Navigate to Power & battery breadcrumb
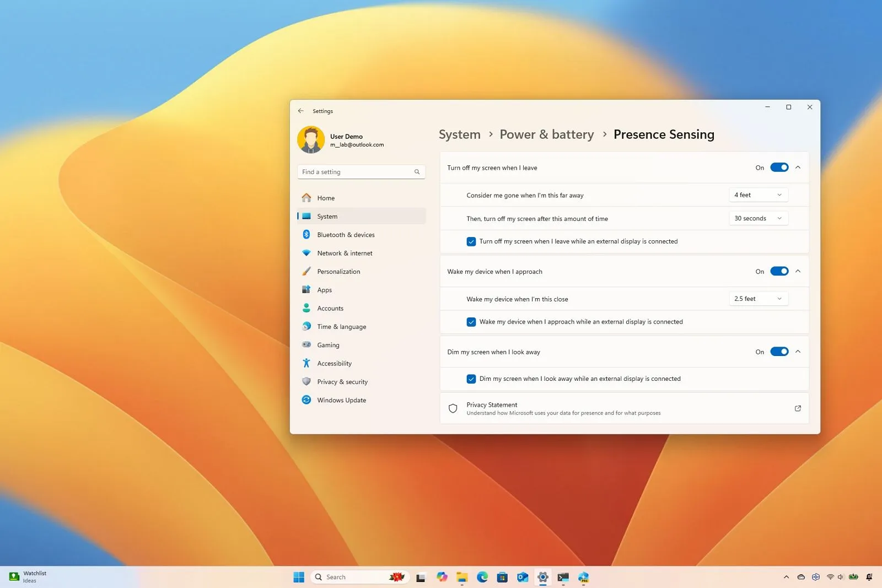882x588 pixels. (546, 134)
